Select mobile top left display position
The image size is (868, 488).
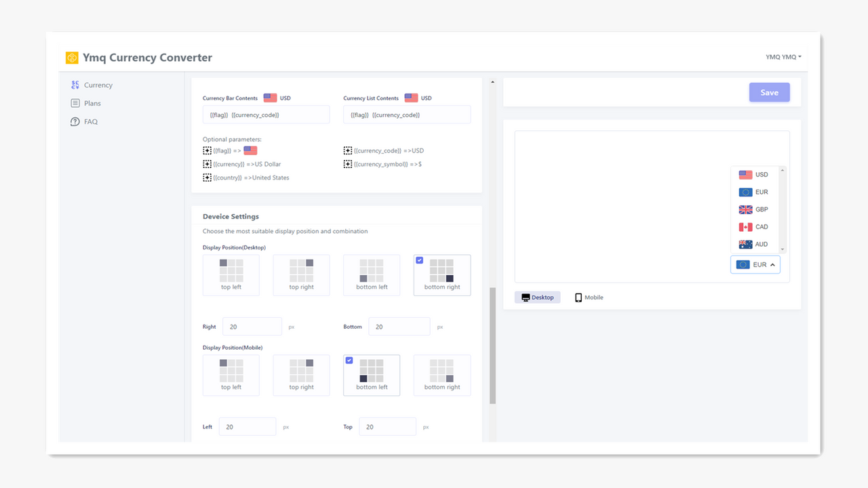(231, 375)
